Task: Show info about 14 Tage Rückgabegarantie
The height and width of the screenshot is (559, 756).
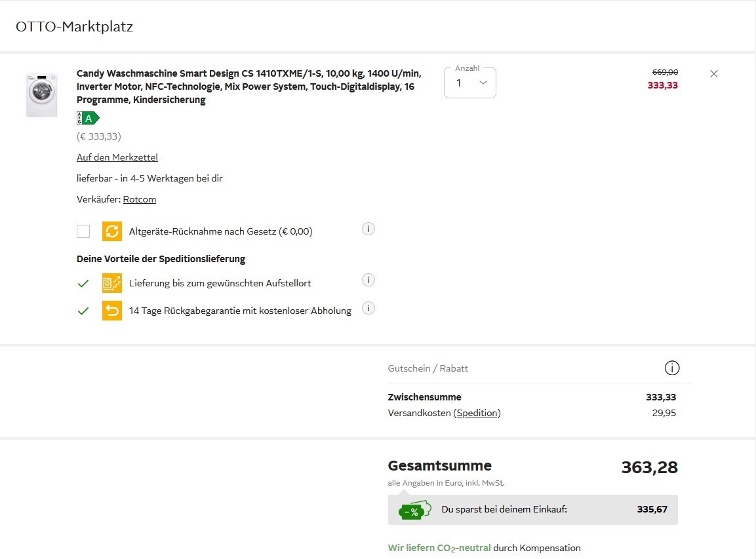Action: 368,309
